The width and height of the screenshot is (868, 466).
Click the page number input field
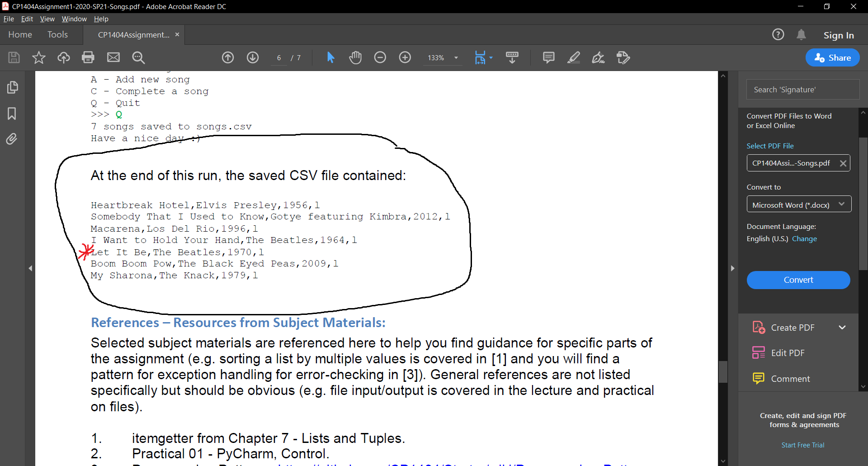point(278,58)
